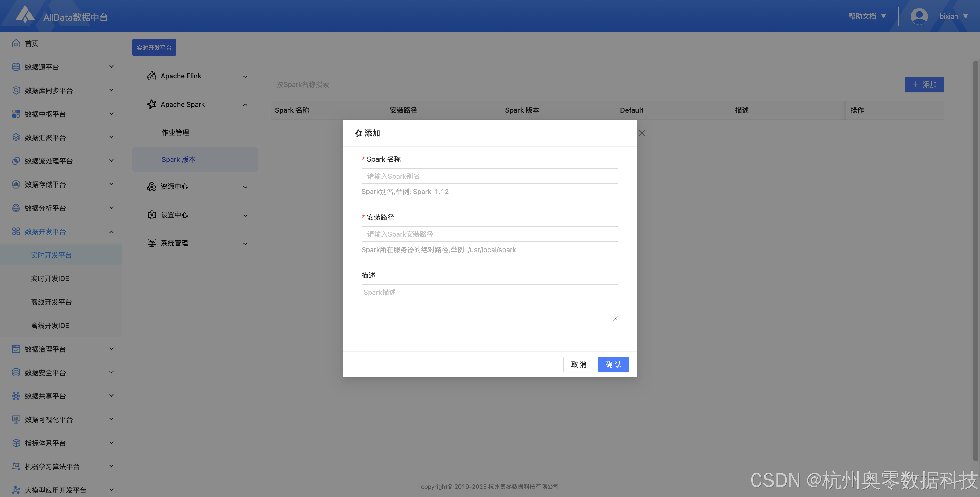Click the 资源中心 cubes icon
The height and width of the screenshot is (497, 980).
tap(152, 186)
